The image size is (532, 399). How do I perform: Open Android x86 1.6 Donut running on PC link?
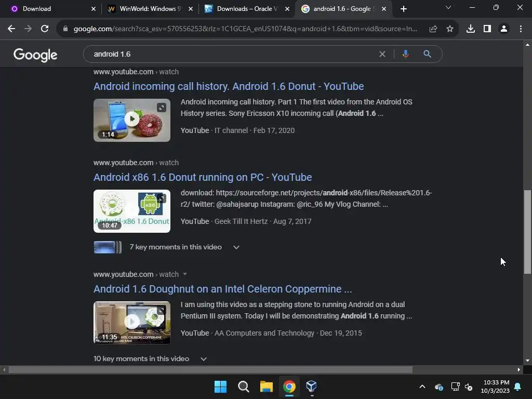tap(203, 177)
